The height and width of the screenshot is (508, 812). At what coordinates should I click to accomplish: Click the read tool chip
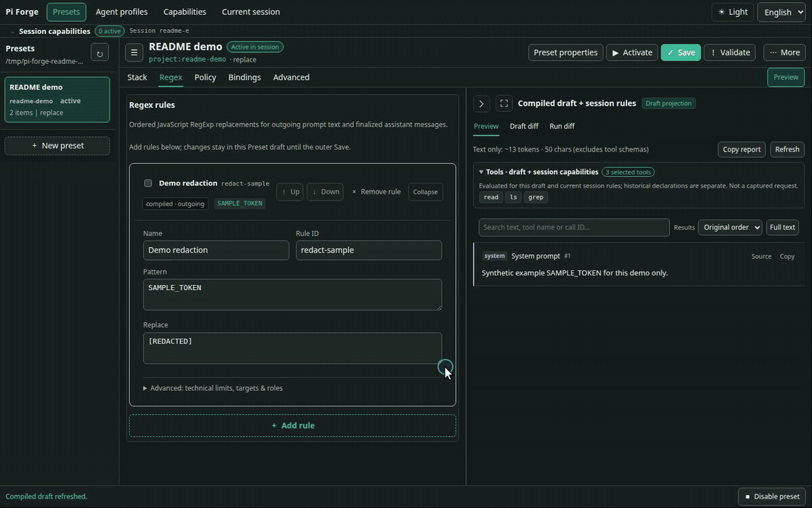point(491,197)
